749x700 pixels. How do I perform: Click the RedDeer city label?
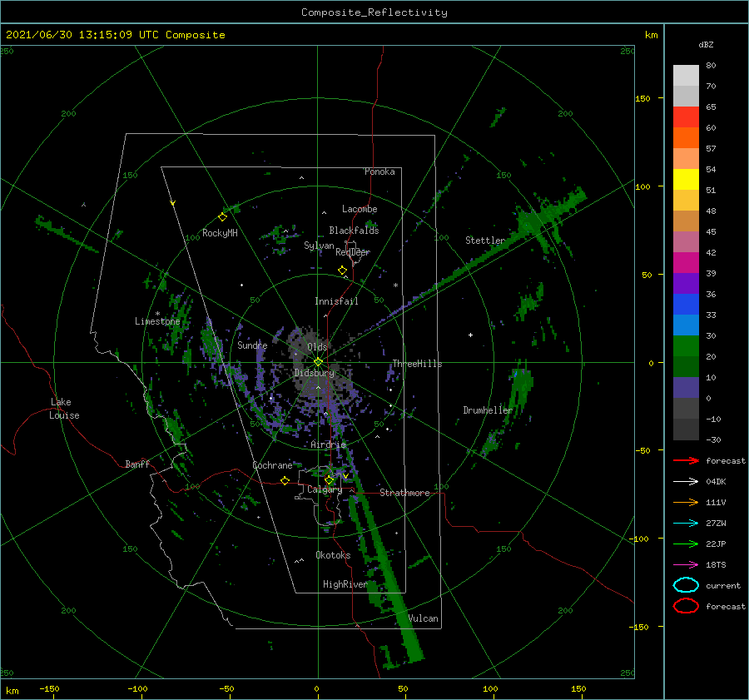(353, 252)
